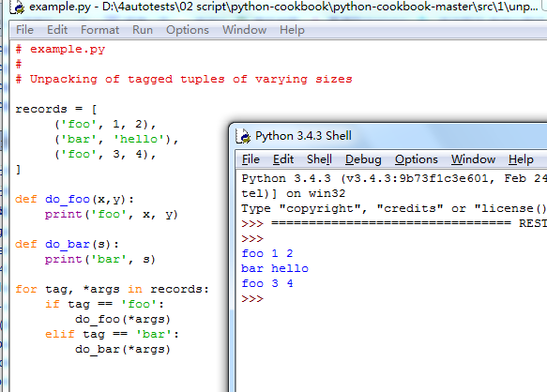Open Format menu in editor window
Screen dimensions: 547x392
(x=99, y=30)
